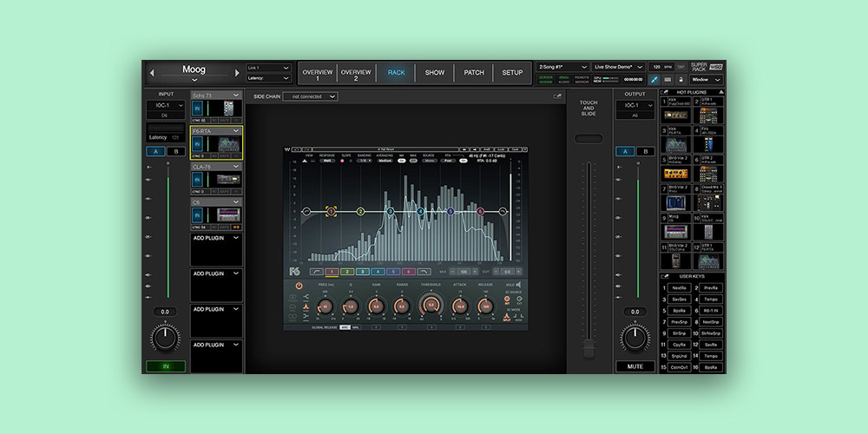
Task: Switch to the SHOW tab
Action: point(435,73)
